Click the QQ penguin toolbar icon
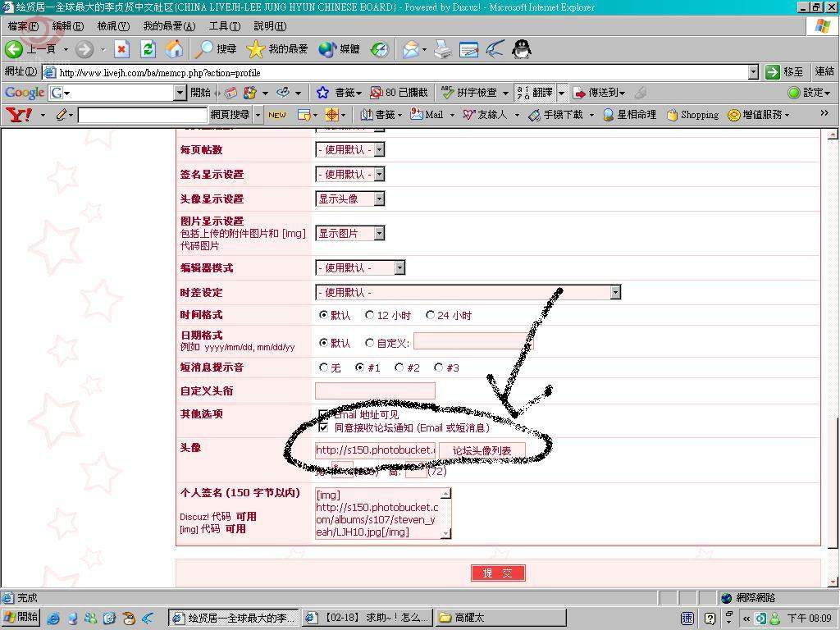The width and height of the screenshot is (840, 630). [x=521, y=49]
